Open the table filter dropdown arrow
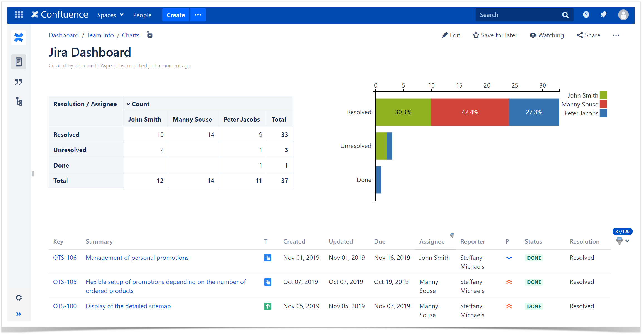644x335 pixels. (627, 241)
